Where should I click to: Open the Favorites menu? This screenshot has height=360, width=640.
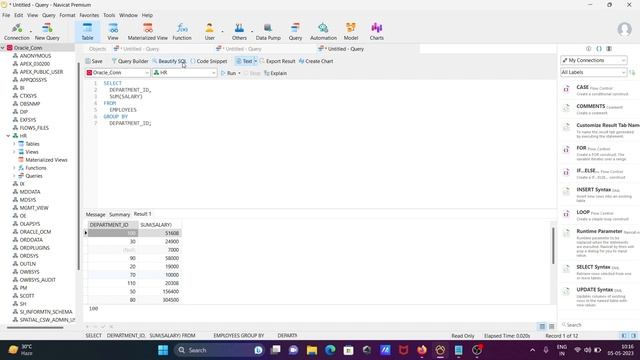(x=89, y=15)
